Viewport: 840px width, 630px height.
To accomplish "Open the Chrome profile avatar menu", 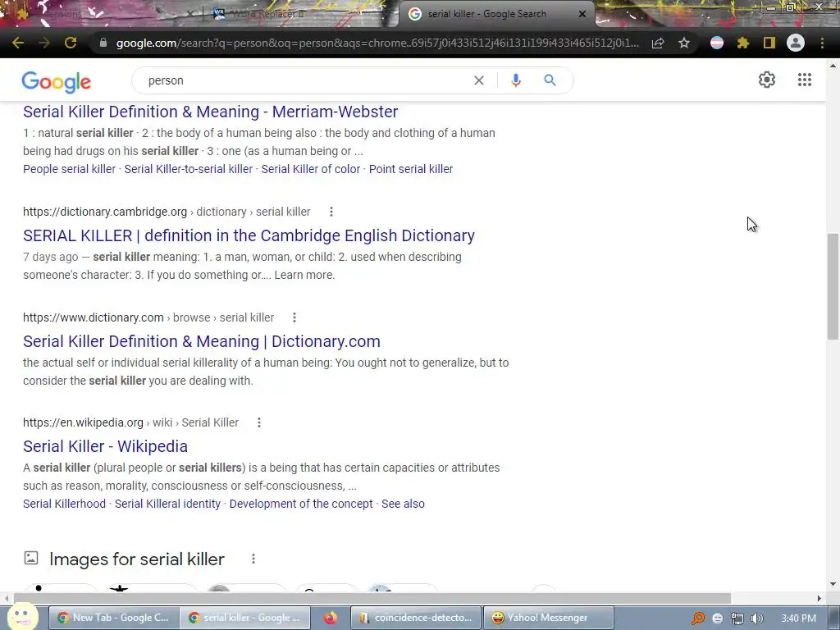I will (x=796, y=43).
